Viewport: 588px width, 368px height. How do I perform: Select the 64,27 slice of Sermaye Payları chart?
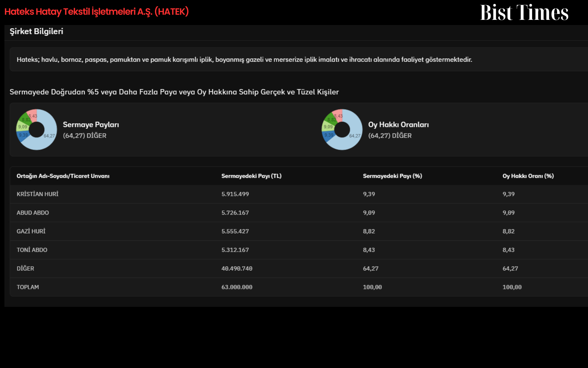click(x=49, y=136)
